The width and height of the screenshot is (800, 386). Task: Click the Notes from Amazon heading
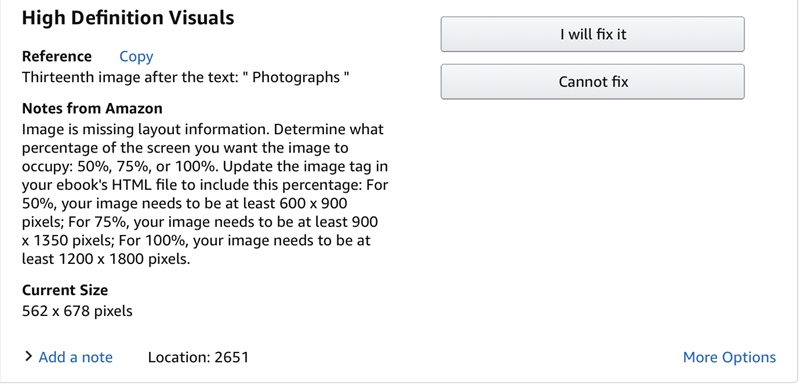(x=92, y=109)
